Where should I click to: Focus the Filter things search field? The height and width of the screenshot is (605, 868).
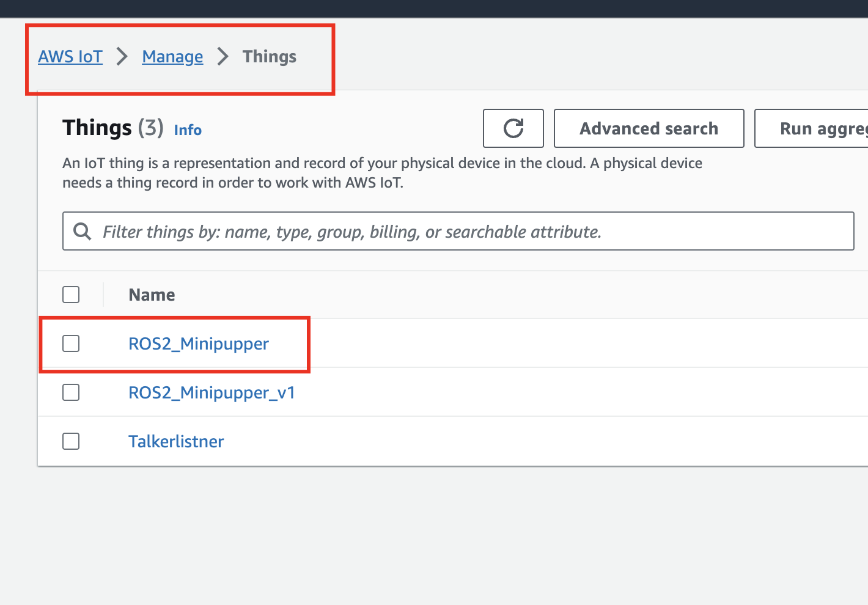465,232
